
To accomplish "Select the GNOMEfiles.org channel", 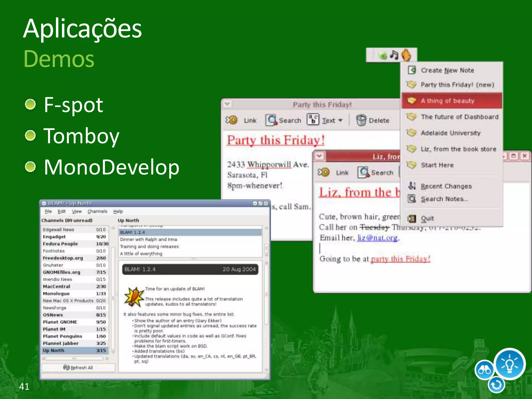I will tap(75, 272).
